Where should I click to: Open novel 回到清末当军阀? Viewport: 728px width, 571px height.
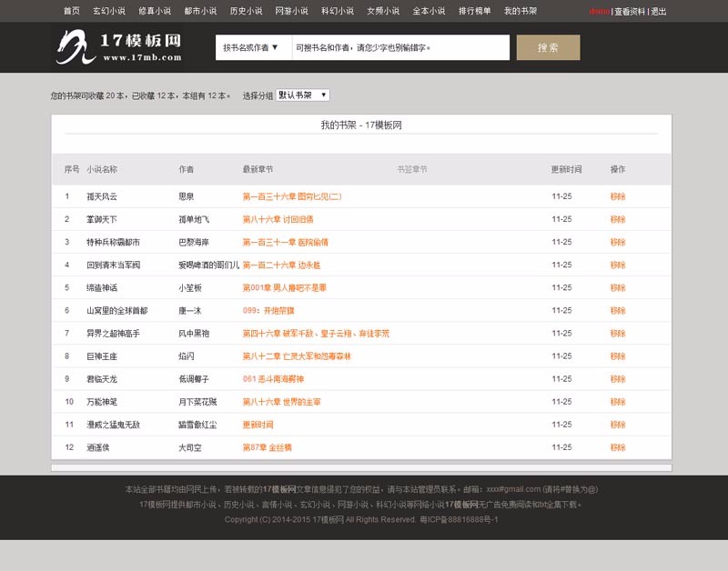coord(113,265)
